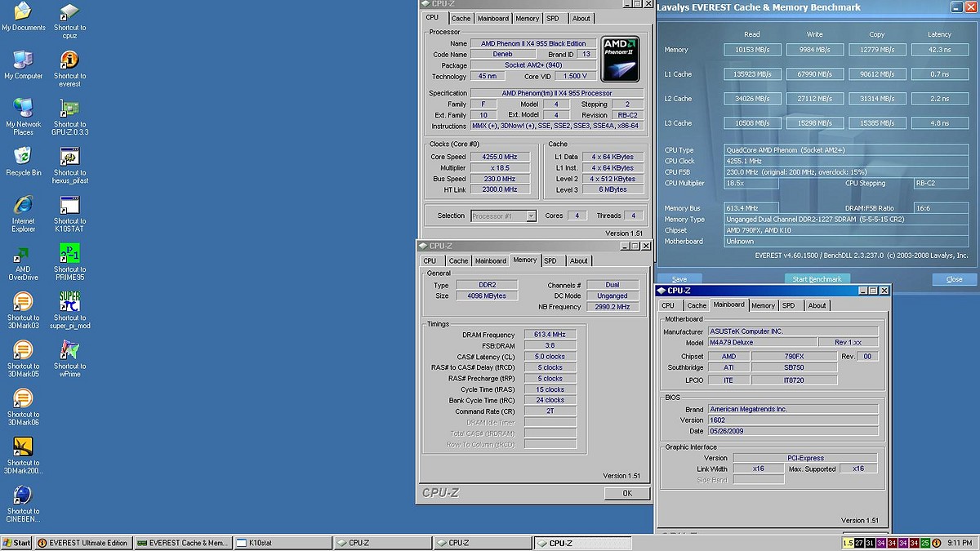Switch to K10stat in the taskbar
Image resolution: width=980 pixels, height=551 pixels.
(282, 543)
